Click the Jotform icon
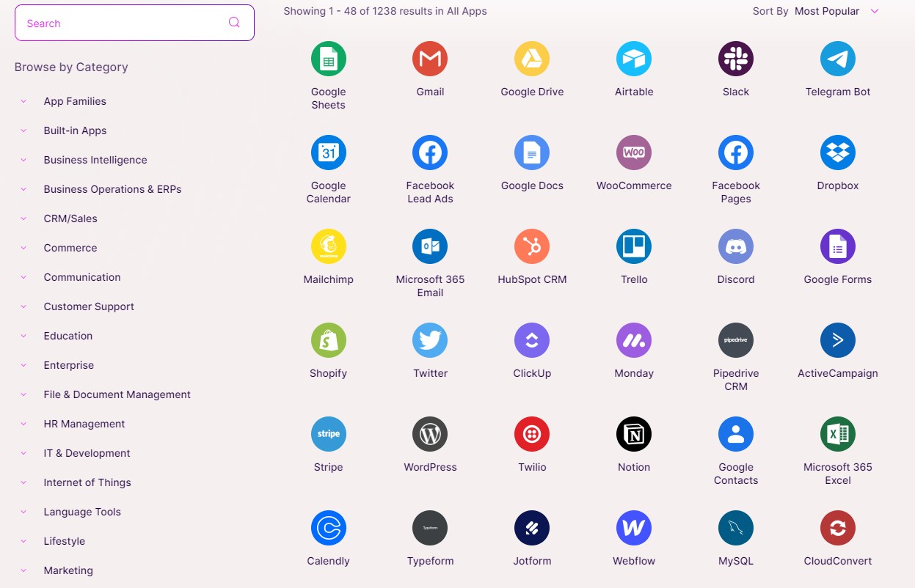This screenshot has width=915, height=588. pyautogui.click(x=532, y=528)
